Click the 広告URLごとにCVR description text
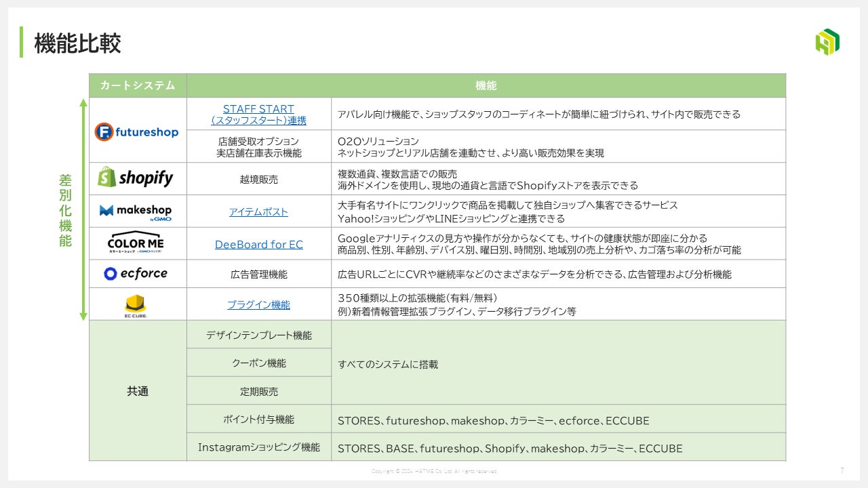Image resolution: width=868 pixels, height=488 pixels. click(534, 274)
